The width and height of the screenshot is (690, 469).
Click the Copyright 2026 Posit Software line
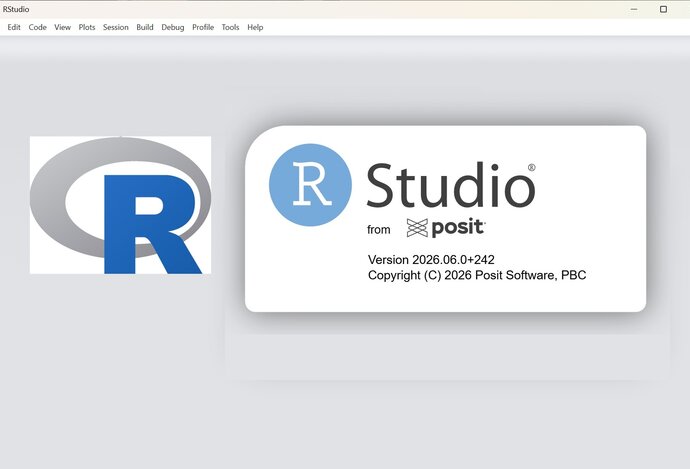477,275
